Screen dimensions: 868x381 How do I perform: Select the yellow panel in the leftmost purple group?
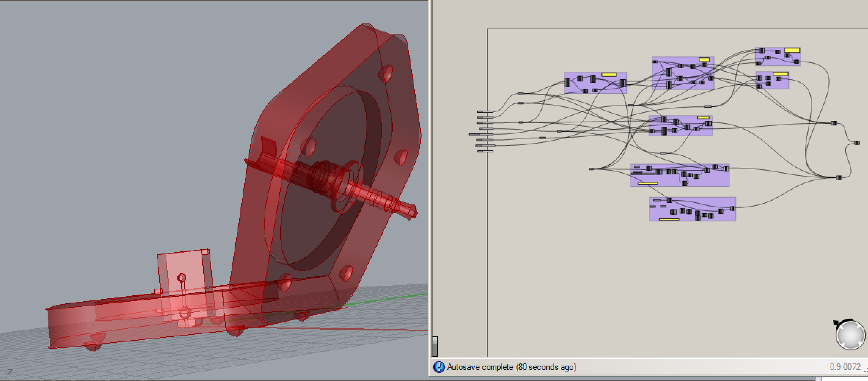coord(609,75)
